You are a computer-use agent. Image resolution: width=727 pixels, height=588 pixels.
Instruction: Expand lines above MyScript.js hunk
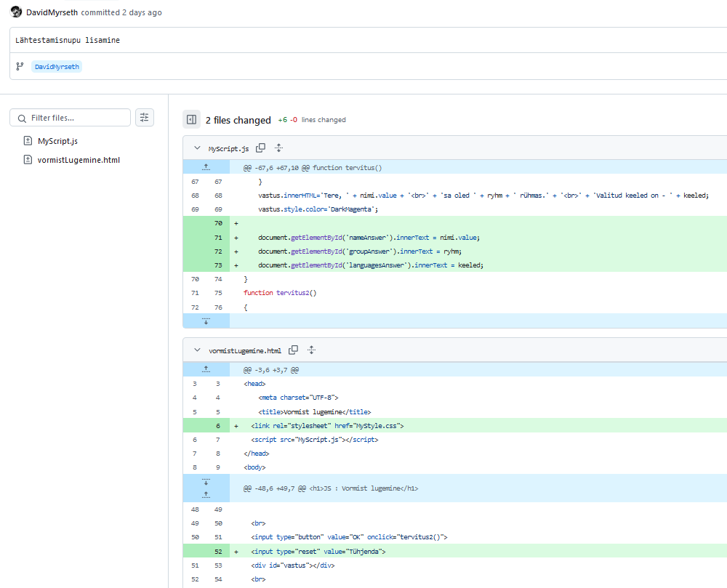(206, 167)
